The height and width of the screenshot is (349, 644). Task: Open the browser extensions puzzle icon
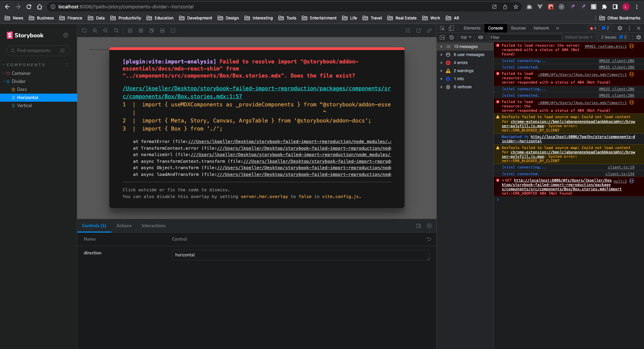[x=604, y=7]
